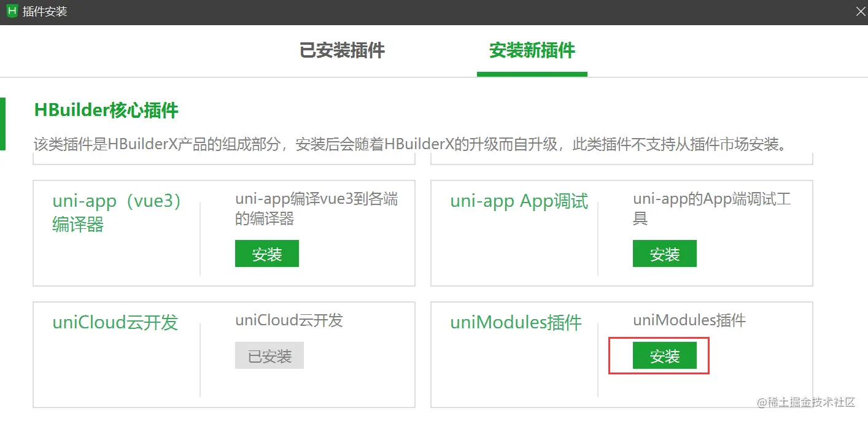
Task: Switch to the 已安装插件 tab
Action: coord(342,50)
